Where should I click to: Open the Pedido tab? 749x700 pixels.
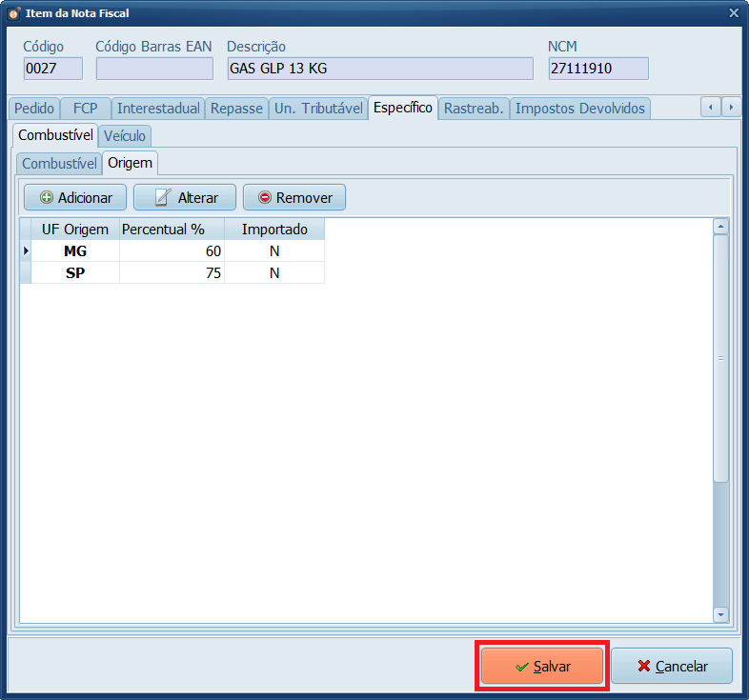point(34,108)
